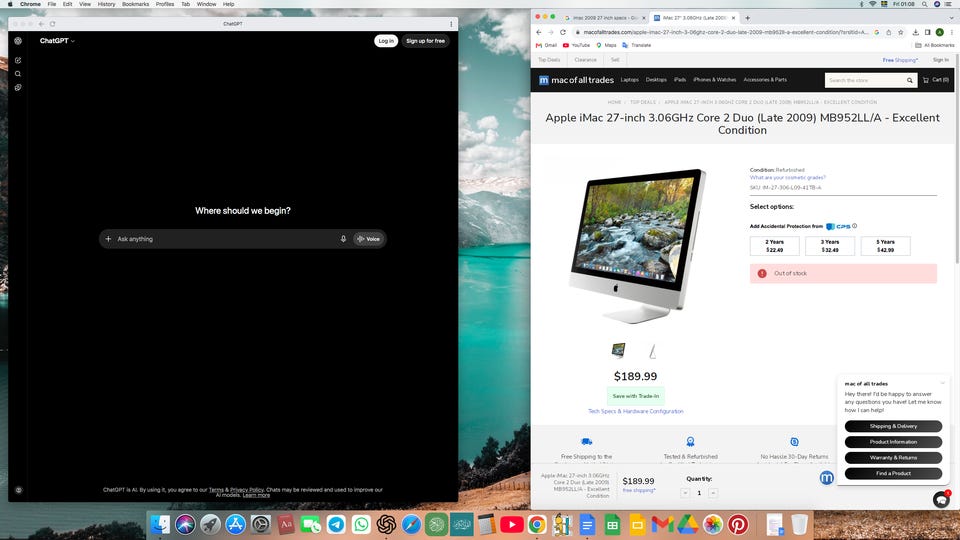Open Chrome downloads icon
Screen dimensions: 960x540
pos(916,32)
